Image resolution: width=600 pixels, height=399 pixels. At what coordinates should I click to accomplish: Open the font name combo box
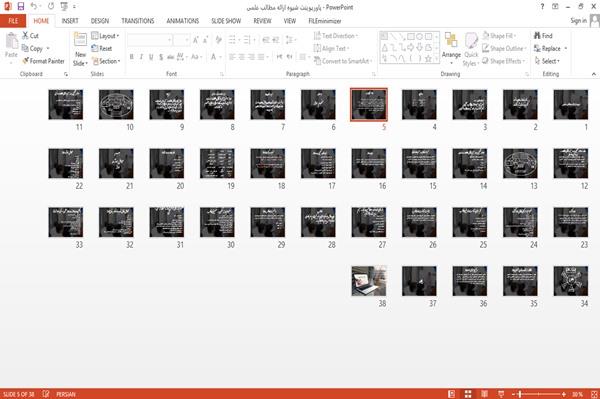coord(150,40)
